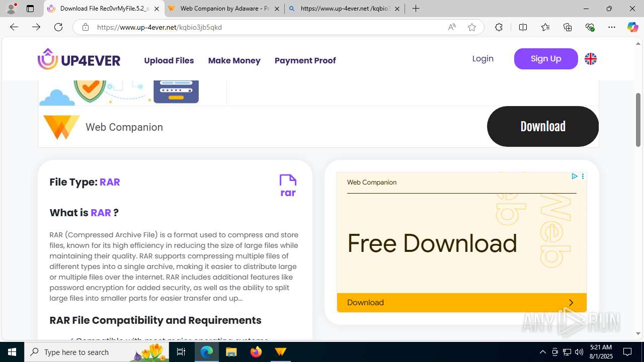Screen dimensions: 644x362
Task: Open a new browser tab
Action: pyautogui.click(x=416, y=9)
